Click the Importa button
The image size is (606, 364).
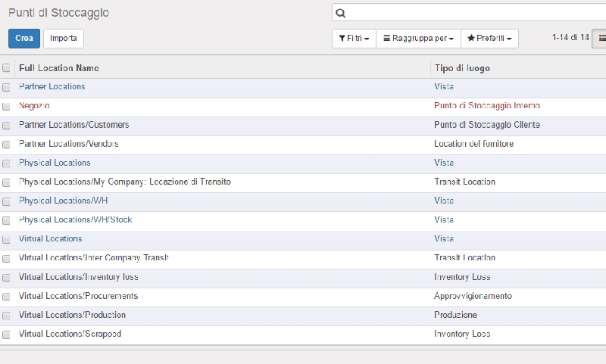[x=64, y=38]
